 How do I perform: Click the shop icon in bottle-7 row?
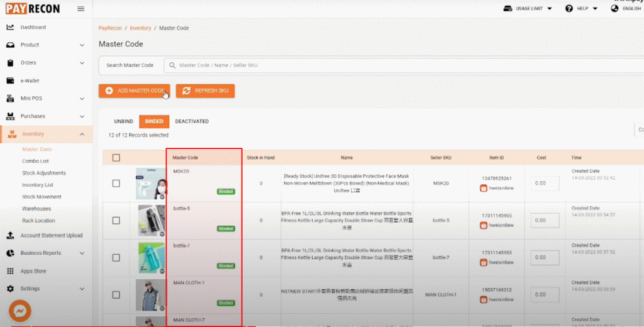click(x=484, y=262)
